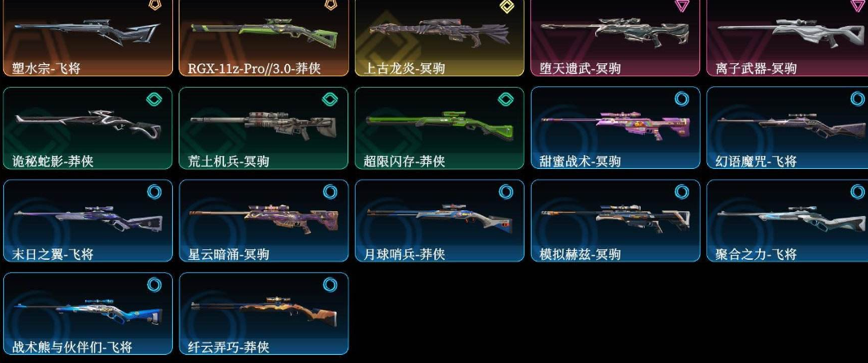Choose the 离子武器-冥驹 sniper skin
The width and height of the screenshot is (868, 363).
[x=787, y=37]
